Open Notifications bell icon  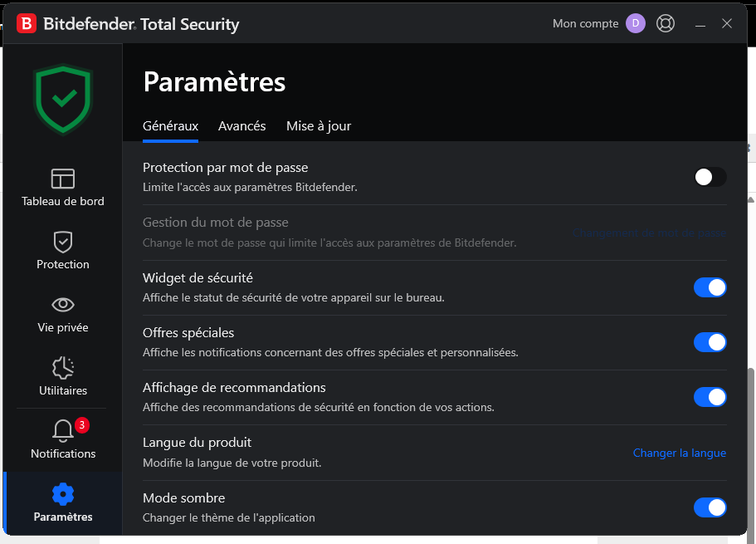tap(63, 430)
